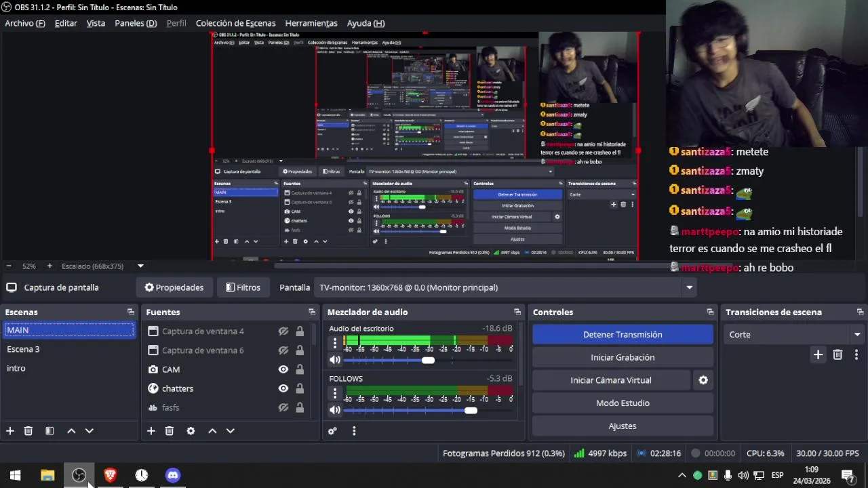This screenshot has width=868, height=488.
Task: Open advanced audio properties gears icon
Action: (x=332, y=431)
